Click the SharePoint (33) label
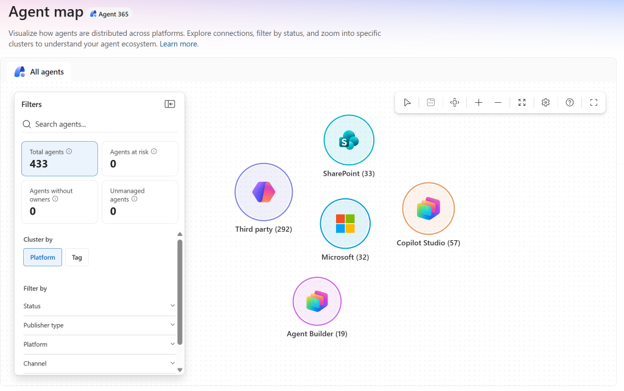 pos(349,173)
